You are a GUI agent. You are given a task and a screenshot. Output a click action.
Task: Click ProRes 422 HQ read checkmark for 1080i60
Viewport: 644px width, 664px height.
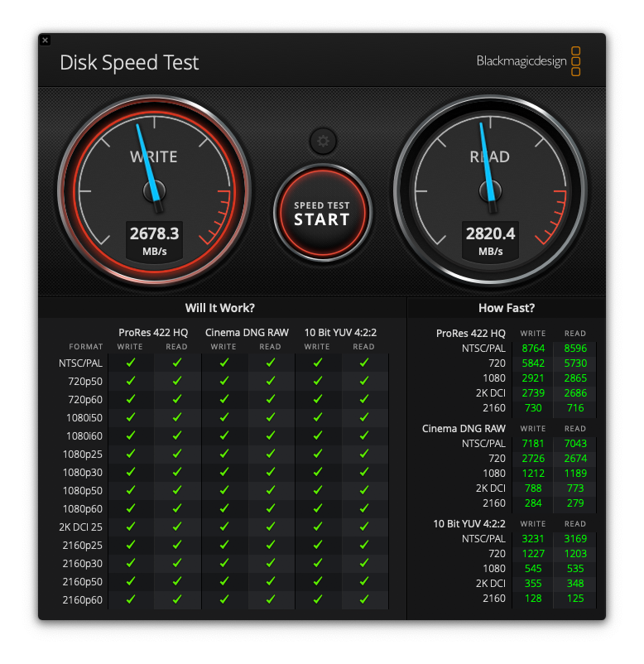pos(177,435)
